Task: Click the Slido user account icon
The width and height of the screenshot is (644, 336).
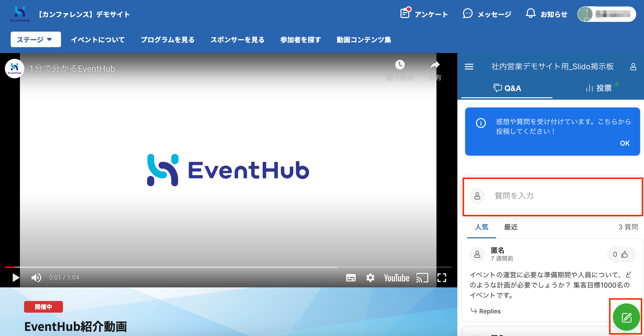Action: [x=633, y=67]
